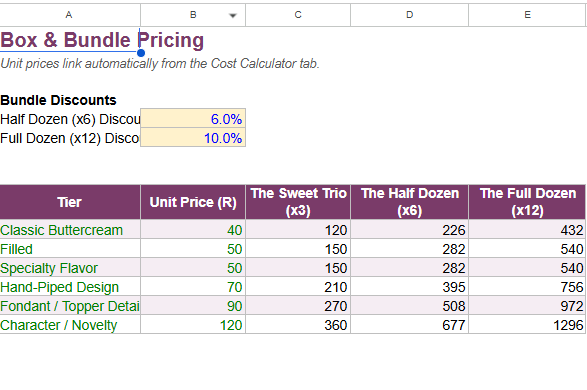
Task: Click Sweet Trio value 270
Action: (x=298, y=306)
